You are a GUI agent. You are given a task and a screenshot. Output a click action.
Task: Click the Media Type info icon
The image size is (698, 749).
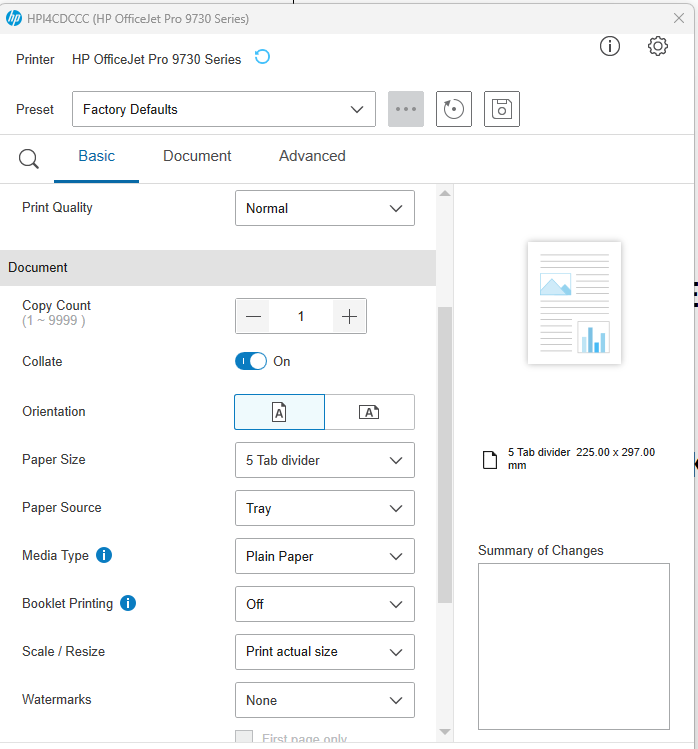(x=104, y=555)
